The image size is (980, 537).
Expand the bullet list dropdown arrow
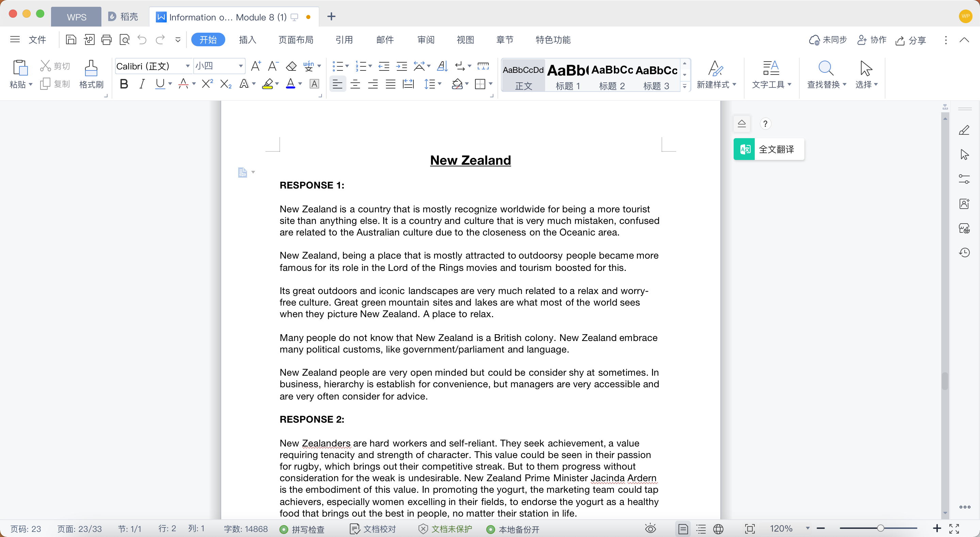[x=347, y=66]
